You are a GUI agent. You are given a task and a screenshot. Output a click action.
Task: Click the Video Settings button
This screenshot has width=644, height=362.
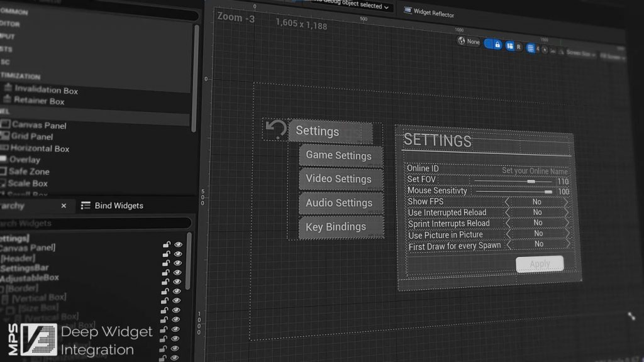341,179
